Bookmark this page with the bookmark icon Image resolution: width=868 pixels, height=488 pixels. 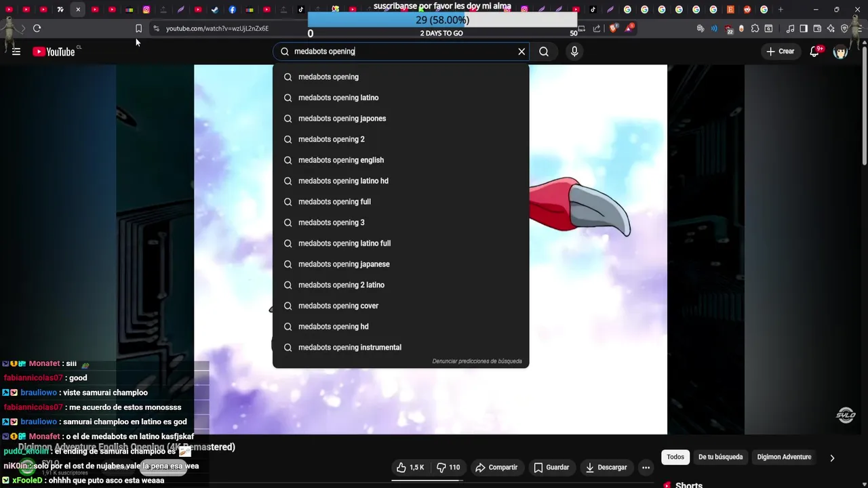(138, 28)
